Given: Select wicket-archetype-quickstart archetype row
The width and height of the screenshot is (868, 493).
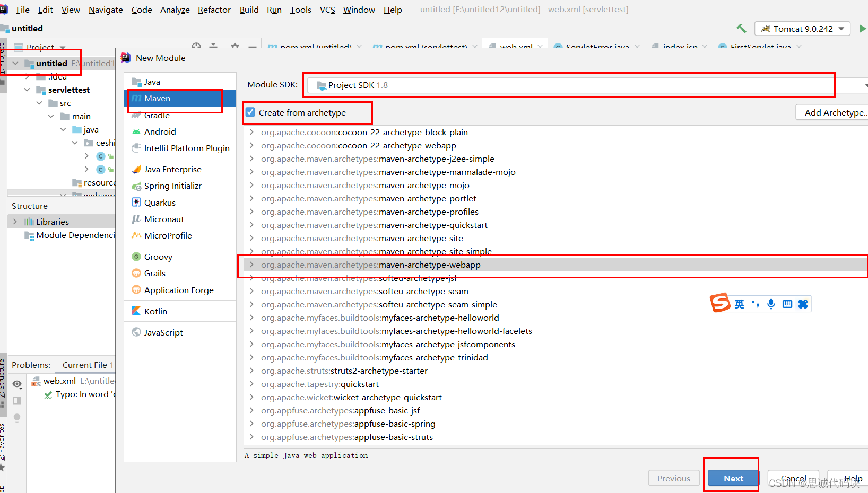Looking at the screenshot, I should pyautogui.click(x=555, y=397).
